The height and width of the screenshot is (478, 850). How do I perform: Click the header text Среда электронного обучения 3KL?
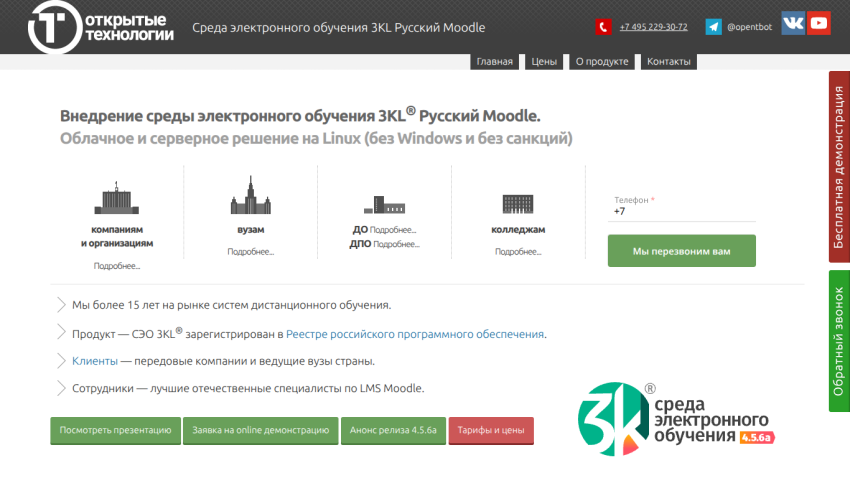pos(338,28)
